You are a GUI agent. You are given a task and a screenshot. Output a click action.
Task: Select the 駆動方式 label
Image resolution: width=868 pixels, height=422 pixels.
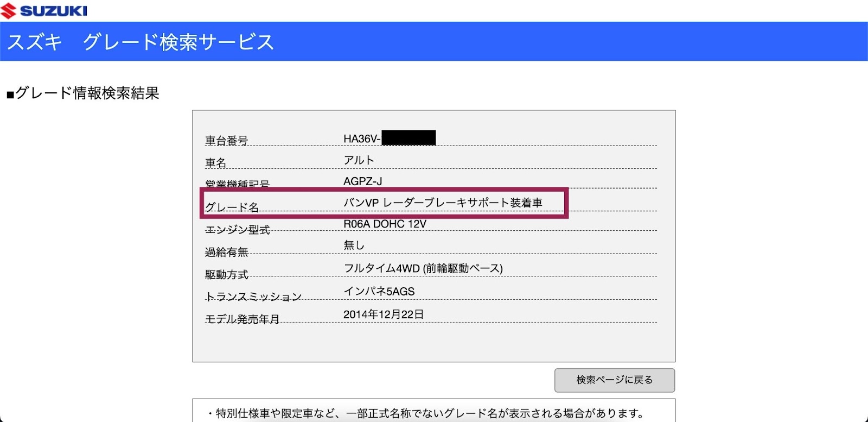click(227, 275)
